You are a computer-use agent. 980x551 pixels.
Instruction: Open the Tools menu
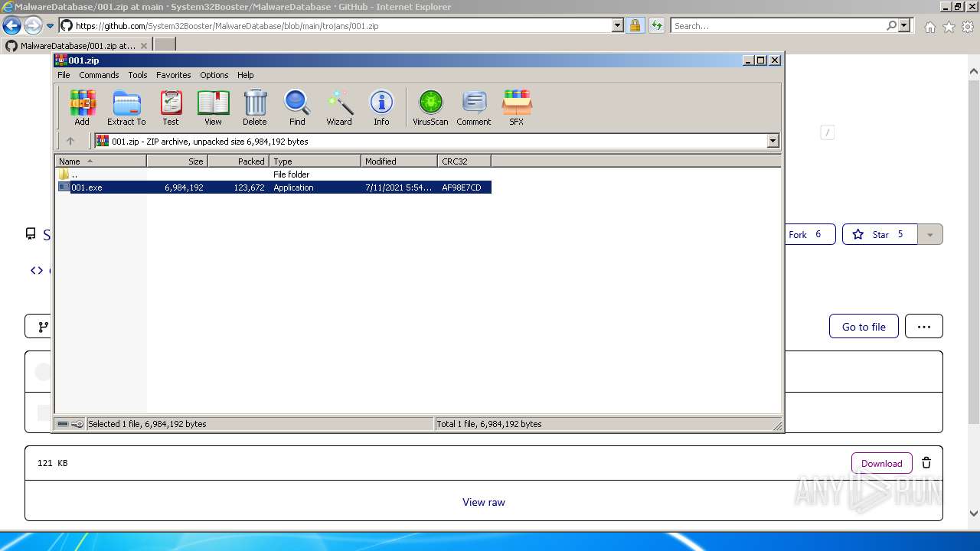coord(138,75)
